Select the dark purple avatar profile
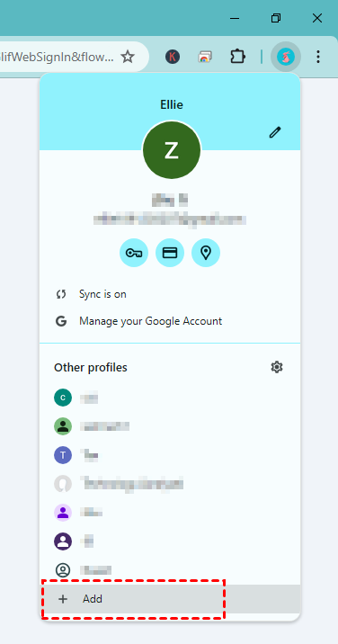This screenshot has width=338, height=644. pyautogui.click(x=170, y=541)
